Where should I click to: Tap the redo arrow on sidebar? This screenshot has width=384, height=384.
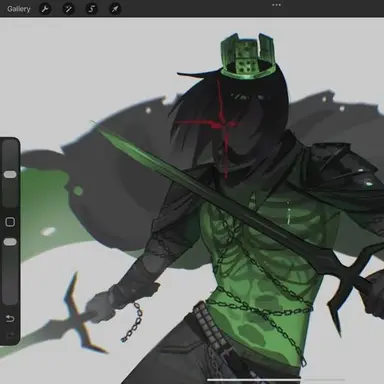tap(10, 335)
